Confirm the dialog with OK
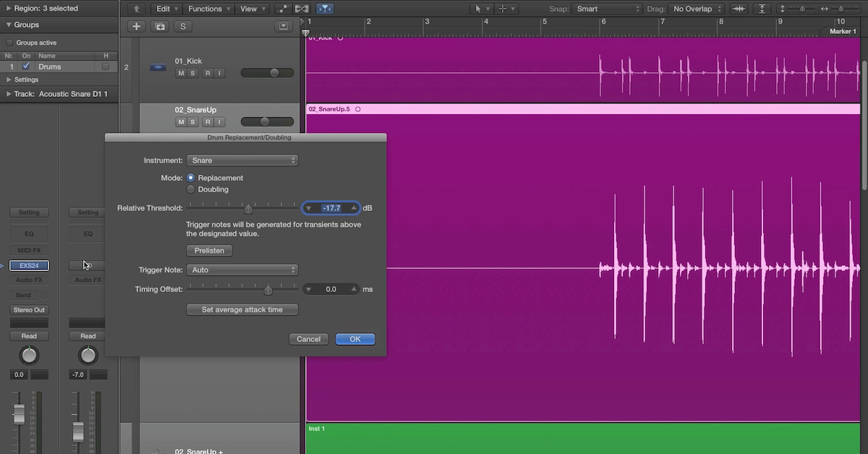The height and width of the screenshot is (454, 868). pyautogui.click(x=355, y=339)
